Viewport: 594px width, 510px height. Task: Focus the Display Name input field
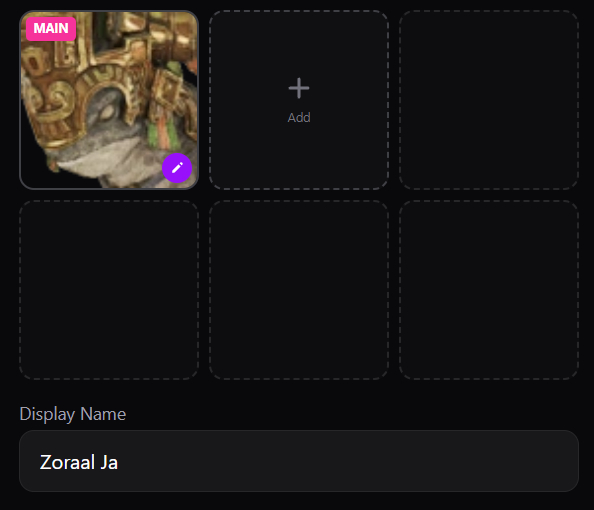tap(299, 461)
